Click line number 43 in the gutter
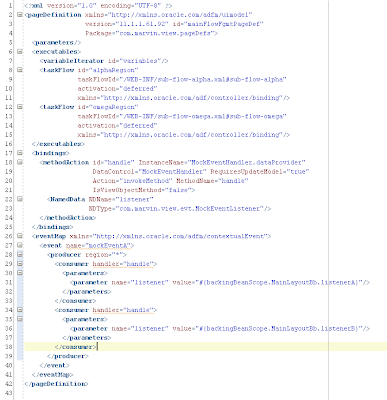Viewport: 387px width, 400px height. [8, 393]
